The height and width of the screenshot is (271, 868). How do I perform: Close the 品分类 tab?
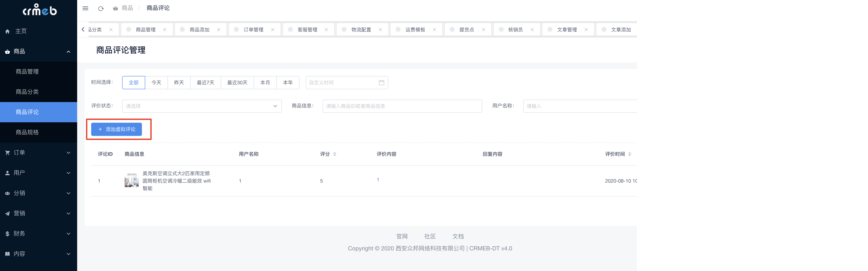click(111, 30)
